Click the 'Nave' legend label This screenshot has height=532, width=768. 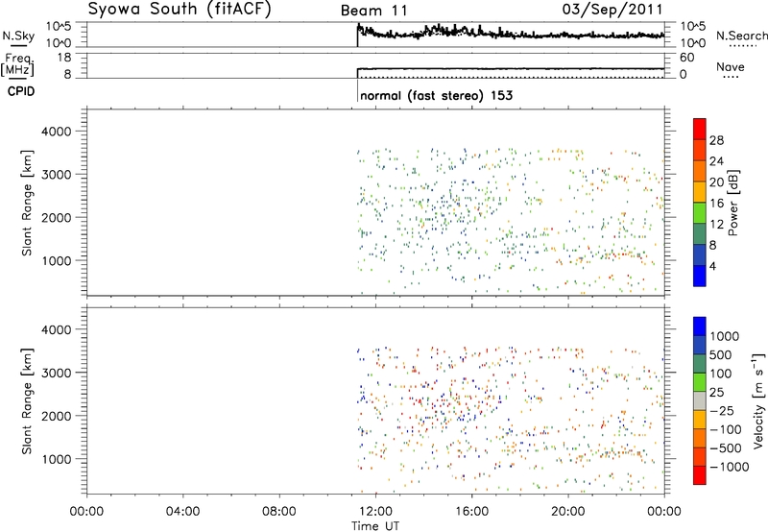click(730, 66)
